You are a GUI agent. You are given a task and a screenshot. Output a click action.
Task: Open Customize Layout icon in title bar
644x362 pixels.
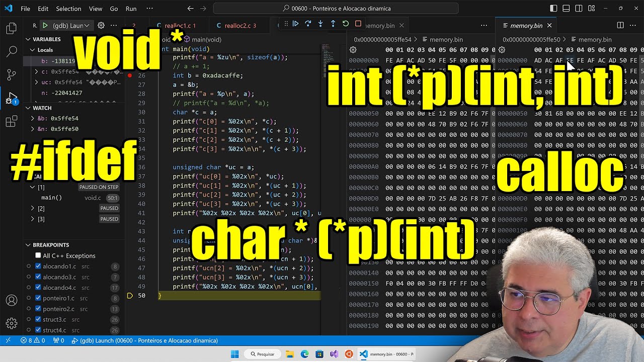click(x=591, y=9)
